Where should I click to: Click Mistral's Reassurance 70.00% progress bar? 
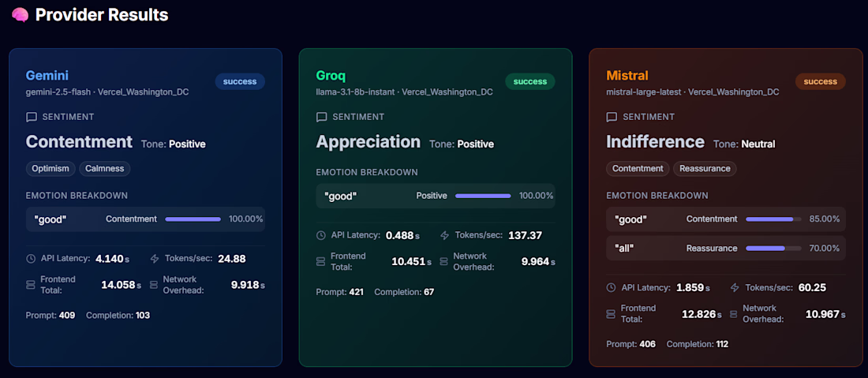pyautogui.click(x=773, y=249)
